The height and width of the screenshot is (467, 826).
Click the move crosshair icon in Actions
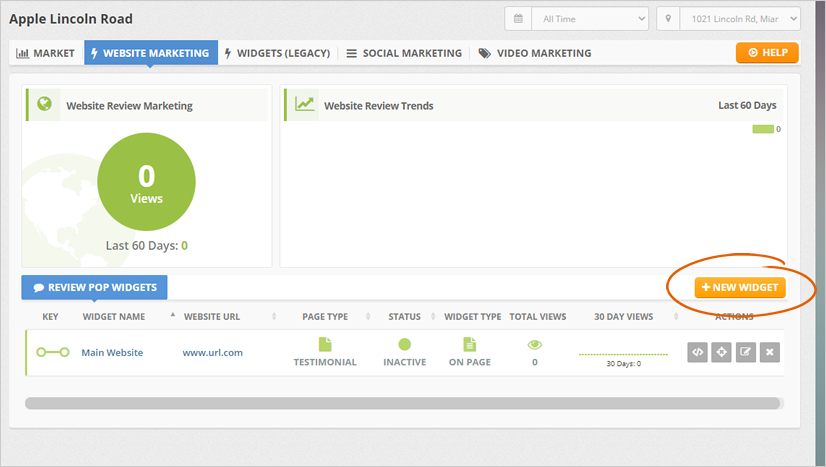coord(721,352)
